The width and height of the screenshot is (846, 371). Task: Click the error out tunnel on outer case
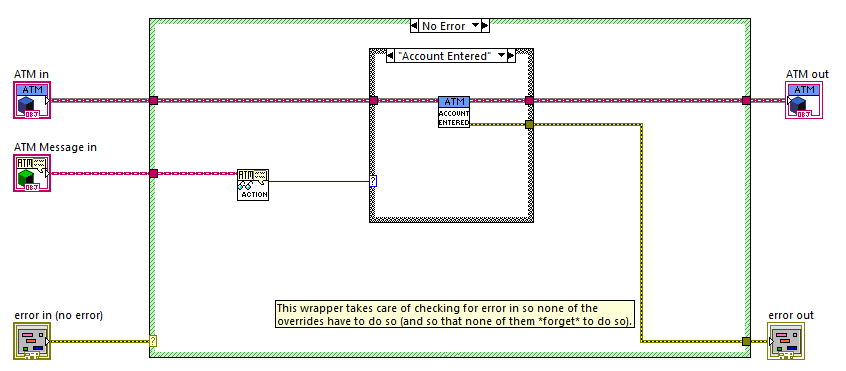746,341
